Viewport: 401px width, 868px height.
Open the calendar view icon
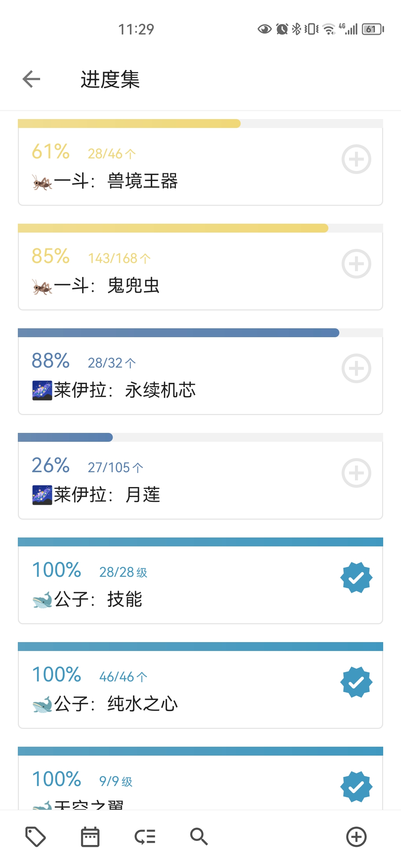coord(90,837)
